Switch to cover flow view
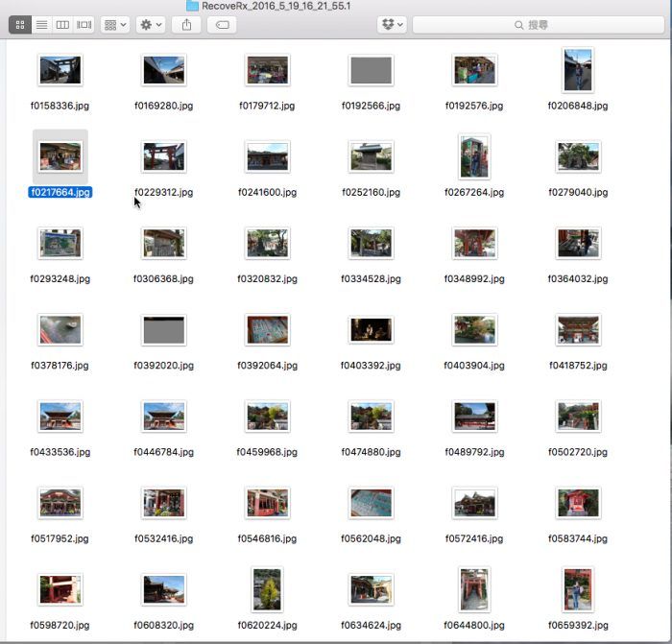 (84, 25)
